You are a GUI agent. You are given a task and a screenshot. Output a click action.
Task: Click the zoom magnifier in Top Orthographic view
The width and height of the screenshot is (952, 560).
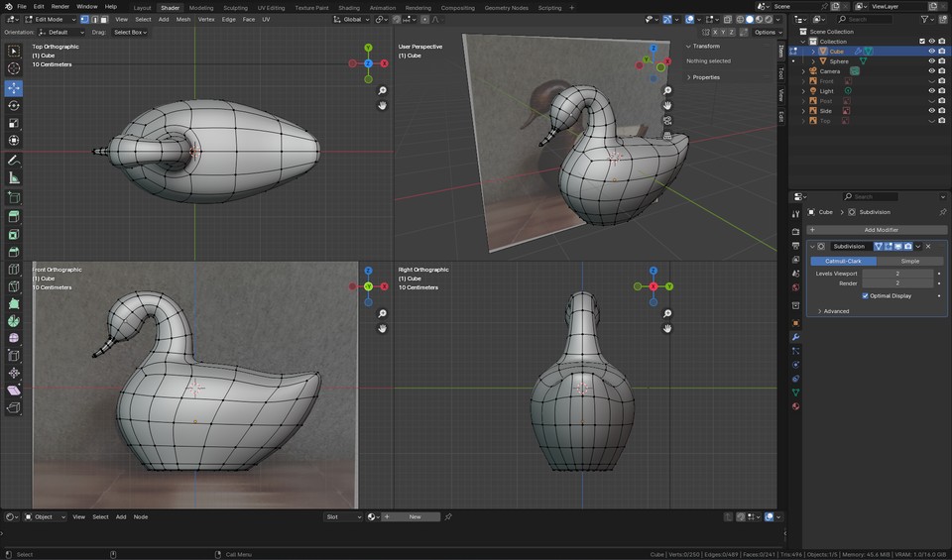click(x=383, y=90)
